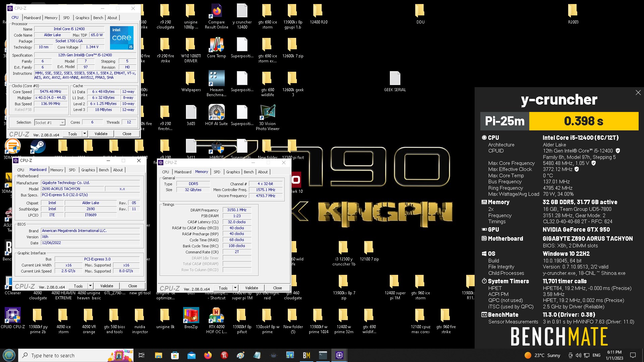Open the Heaven Benchmark desktop shortcut
644x362 pixels.
tap(216, 83)
